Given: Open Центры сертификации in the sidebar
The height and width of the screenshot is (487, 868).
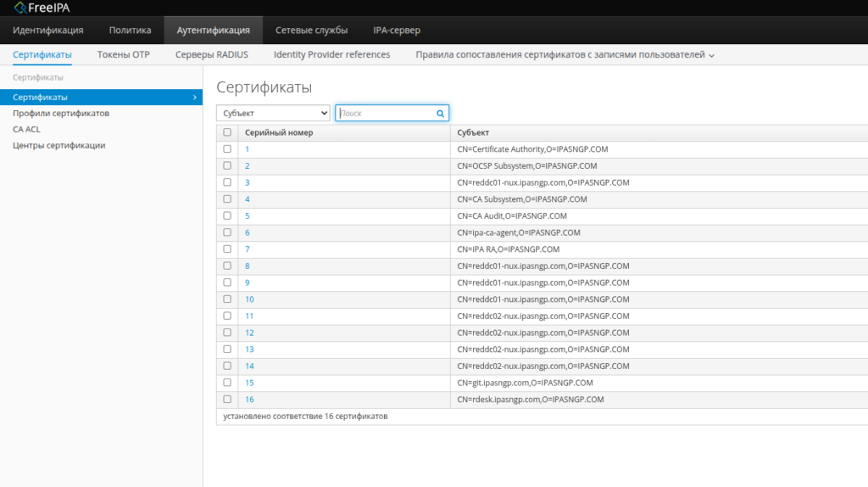Looking at the screenshot, I should tap(58, 145).
